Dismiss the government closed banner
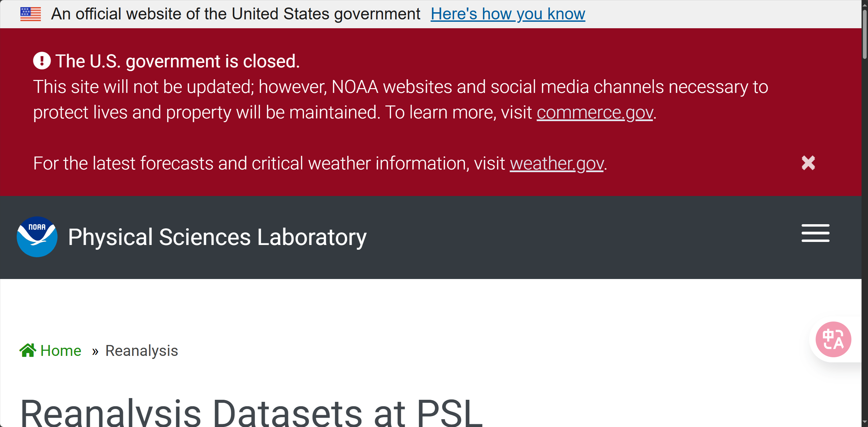This screenshot has height=427, width=868. 808,163
